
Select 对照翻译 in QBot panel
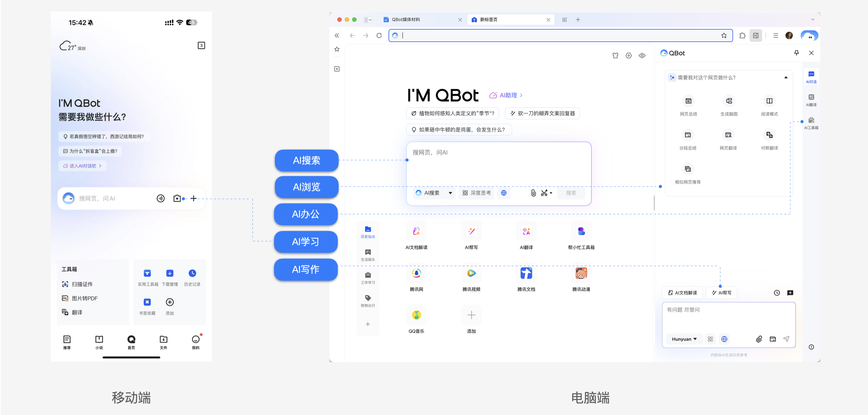pyautogui.click(x=769, y=140)
